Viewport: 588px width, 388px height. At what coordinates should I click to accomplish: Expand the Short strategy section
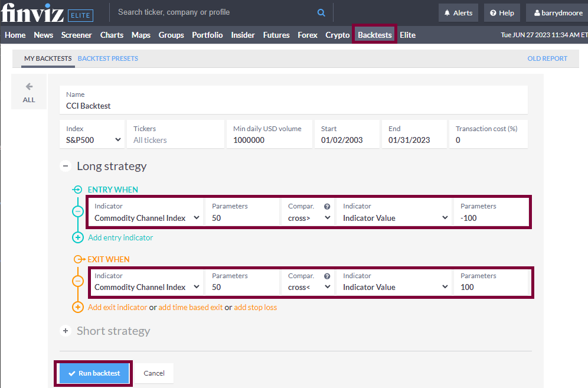(x=66, y=331)
